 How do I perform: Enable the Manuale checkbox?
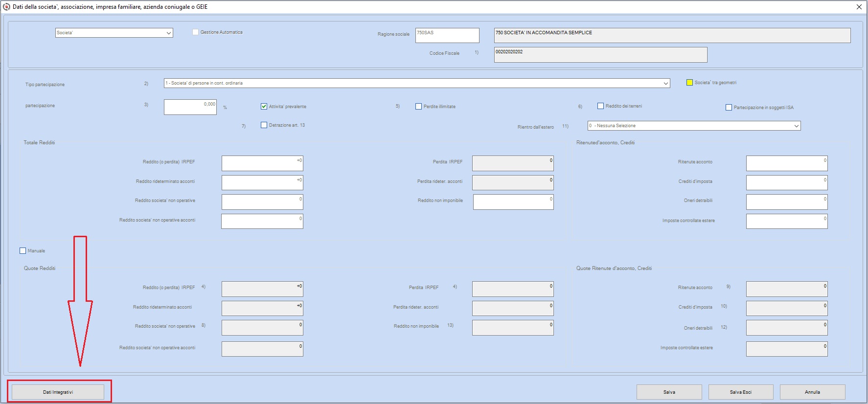point(23,251)
